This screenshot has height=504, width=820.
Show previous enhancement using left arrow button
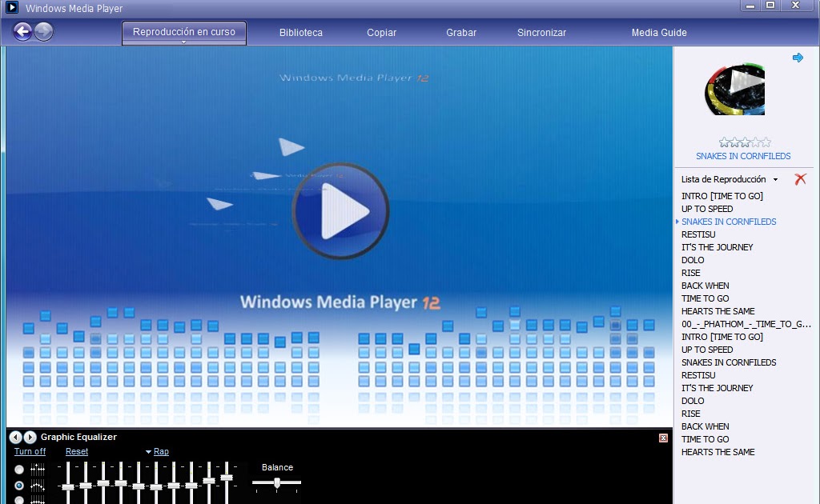point(16,437)
